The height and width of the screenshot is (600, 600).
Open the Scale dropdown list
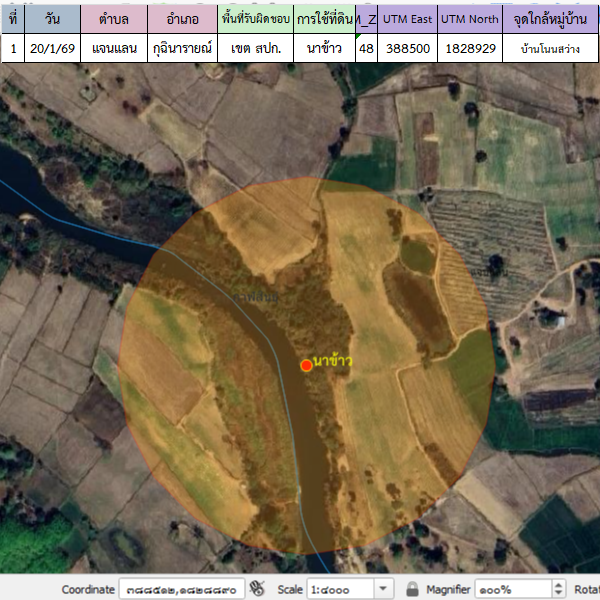click(x=383, y=589)
